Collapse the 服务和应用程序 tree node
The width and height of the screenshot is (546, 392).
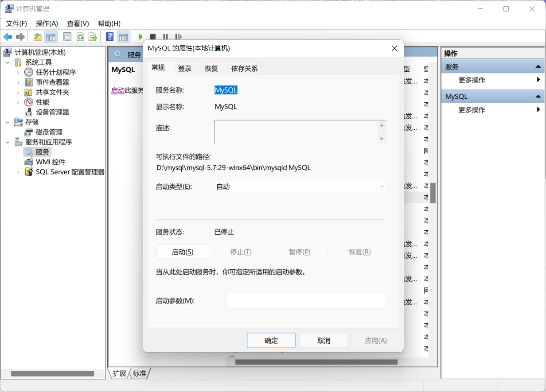(8, 142)
